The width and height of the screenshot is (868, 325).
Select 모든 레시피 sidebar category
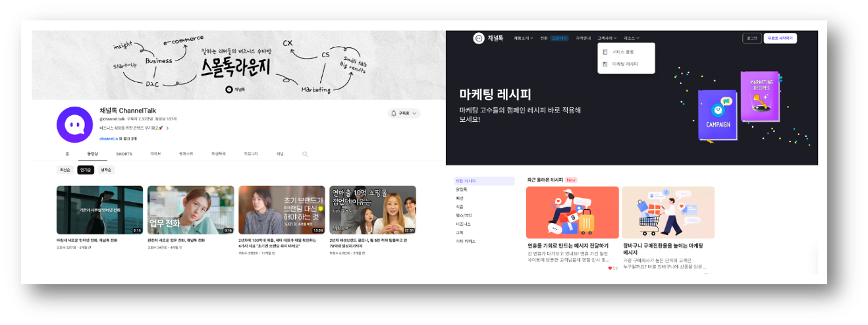[x=484, y=180]
